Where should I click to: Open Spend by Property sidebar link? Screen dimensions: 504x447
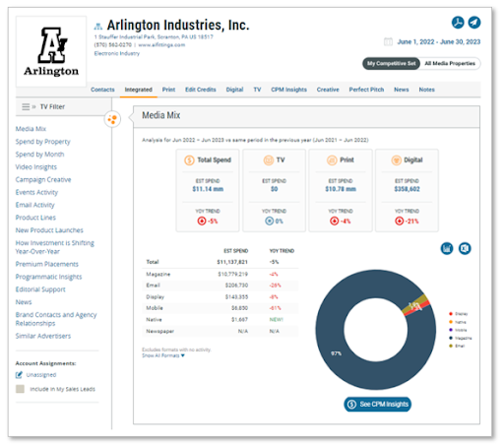[43, 142]
